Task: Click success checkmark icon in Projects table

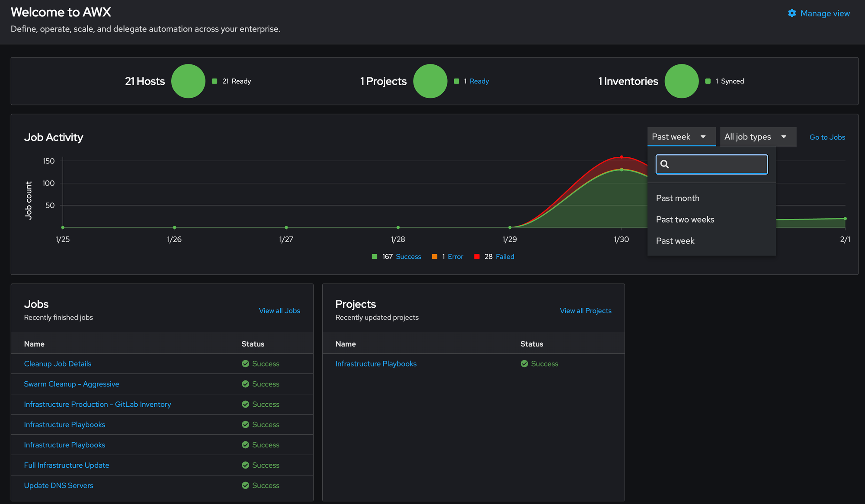Action: [524, 364]
